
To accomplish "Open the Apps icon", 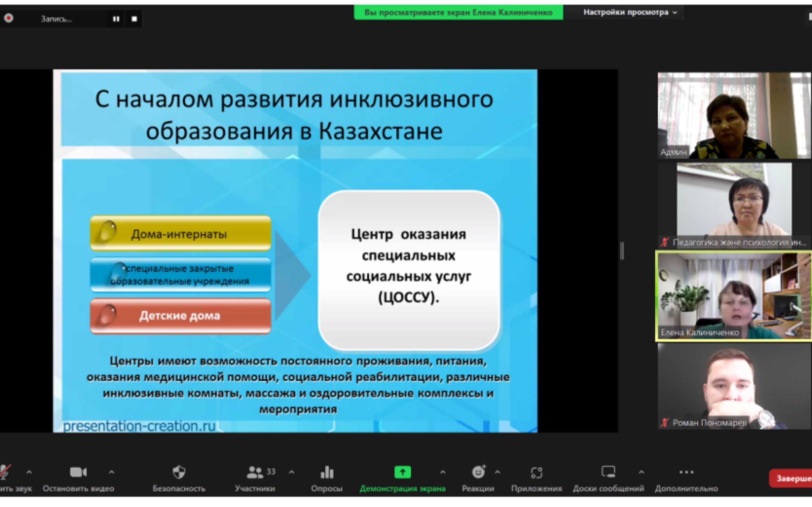I will pos(536,472).
